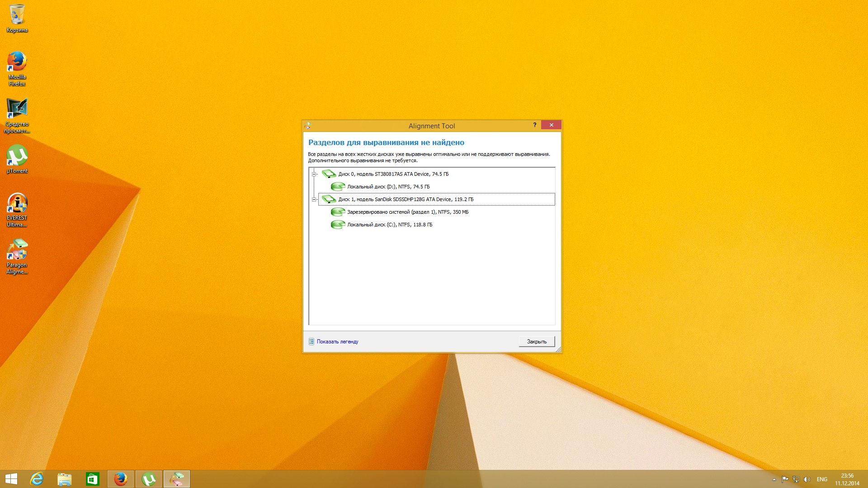Collapse the Disk 0 tree node

click(x=314, y=174)
